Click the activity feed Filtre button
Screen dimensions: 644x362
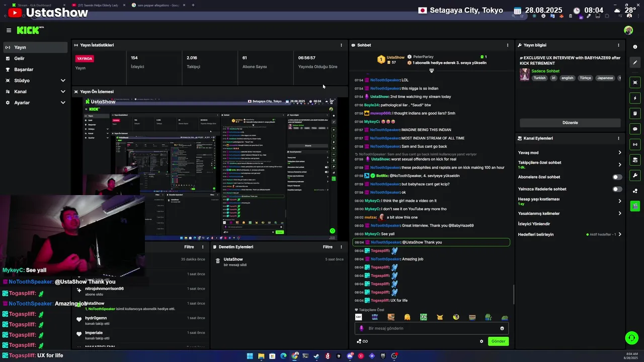pos(189,247)
